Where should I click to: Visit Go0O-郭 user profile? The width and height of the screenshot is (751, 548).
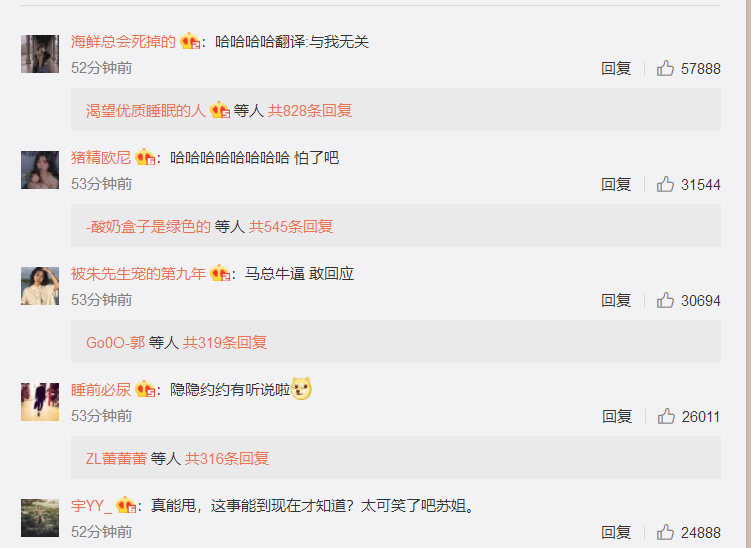click(115, 342)
